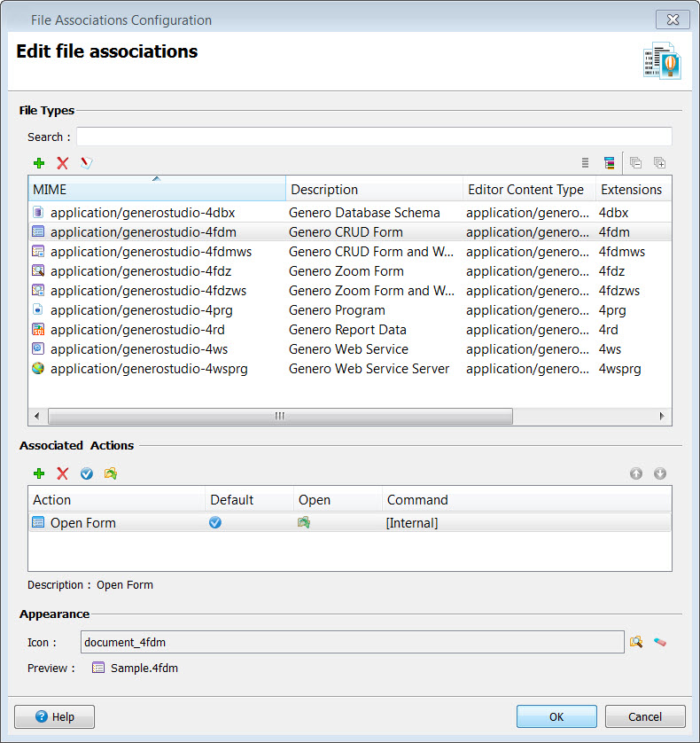Select application/generostudio-4fdmws row
Image resolution: width=700 pixels, height=743 pixels.
point(350,251)
